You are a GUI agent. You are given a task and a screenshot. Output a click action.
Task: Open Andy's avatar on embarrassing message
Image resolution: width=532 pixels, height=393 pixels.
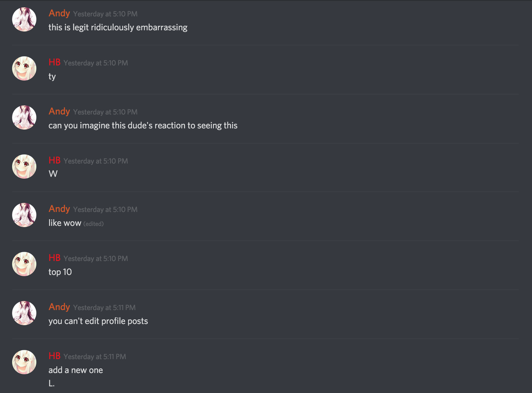click(x=24, y=19)
